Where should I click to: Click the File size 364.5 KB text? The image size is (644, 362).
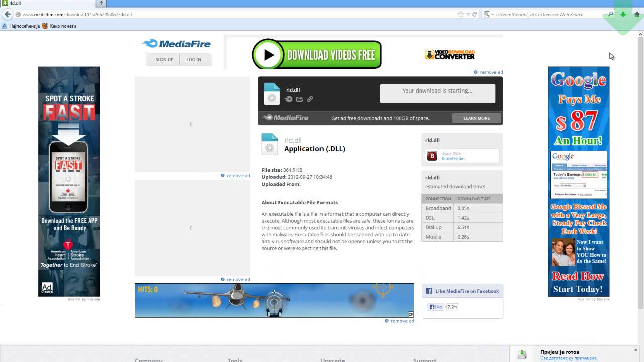click(282, 170)
